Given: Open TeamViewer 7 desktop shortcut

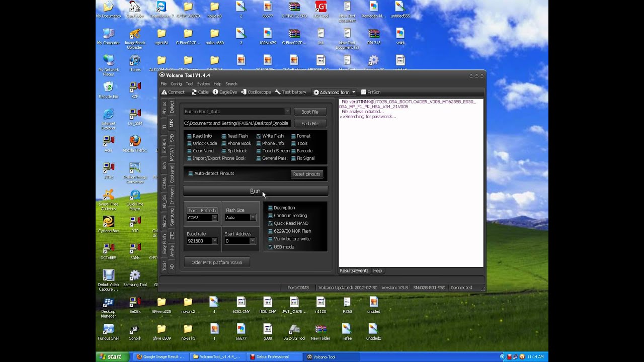Looking at the screenshot, I should click(x=162, y=10).
